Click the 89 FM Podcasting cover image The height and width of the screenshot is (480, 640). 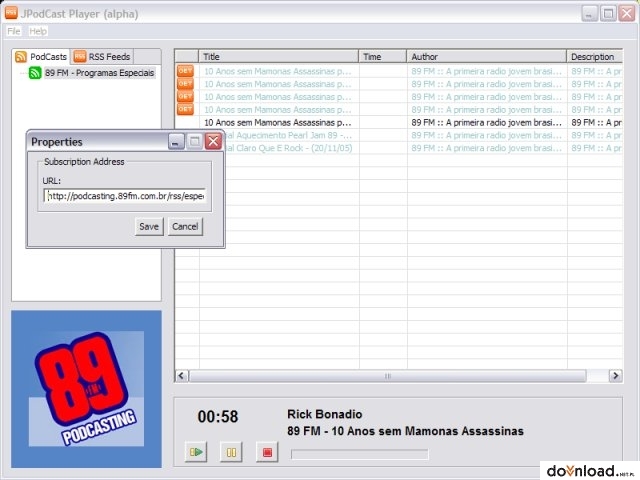(x=87, y=389)
